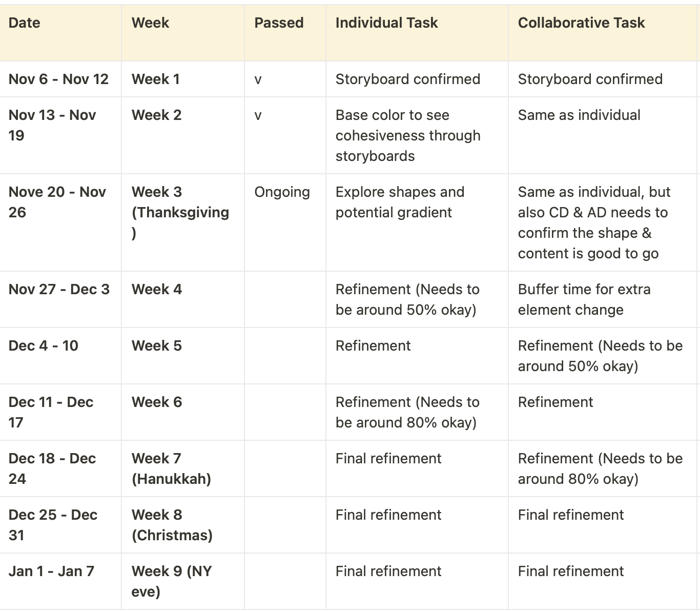Click the Base color to see cohesiveness cell
Screen dimensions: 700x612
[x=417, y=135]
